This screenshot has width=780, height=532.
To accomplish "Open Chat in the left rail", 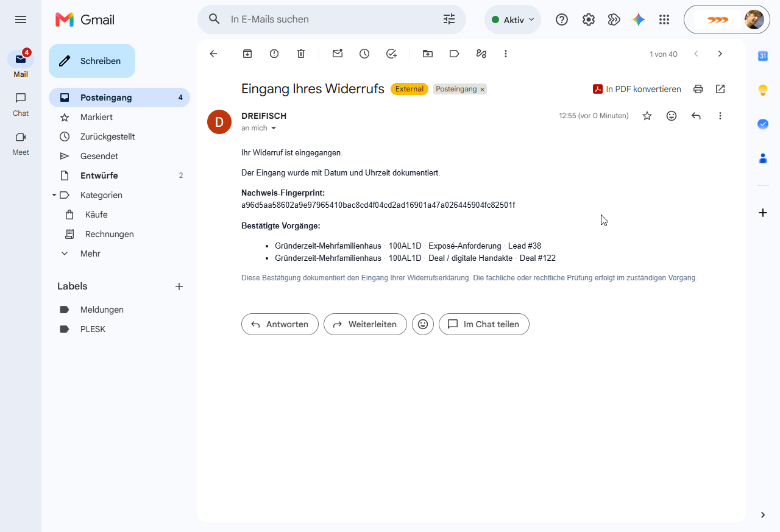I will click(x=21, y=104).
